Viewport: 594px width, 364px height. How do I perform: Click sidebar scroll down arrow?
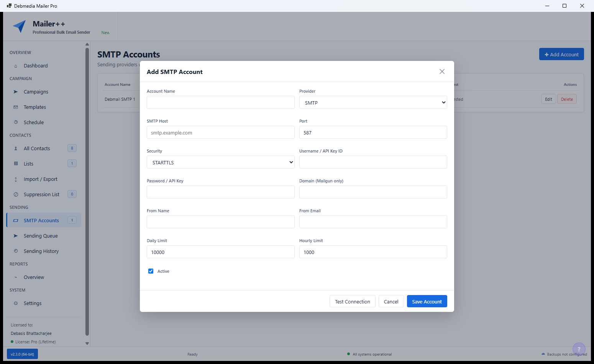pos(87,343)
